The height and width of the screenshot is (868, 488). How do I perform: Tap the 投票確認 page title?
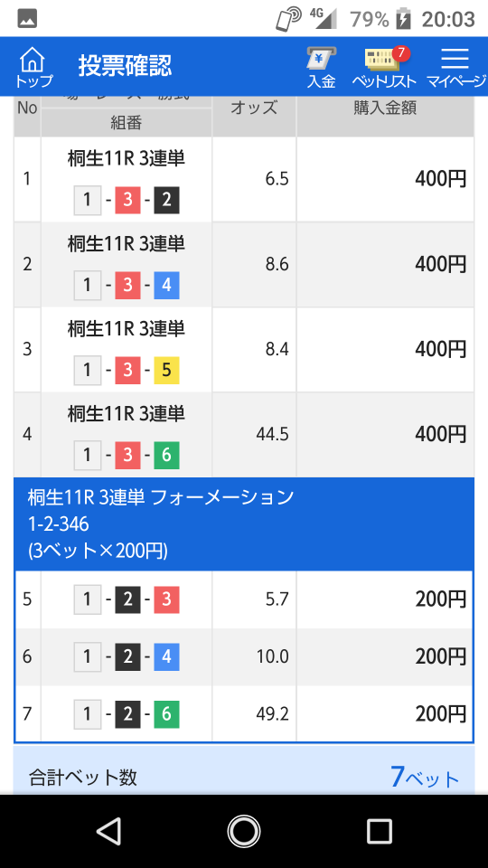coord(125,66)
